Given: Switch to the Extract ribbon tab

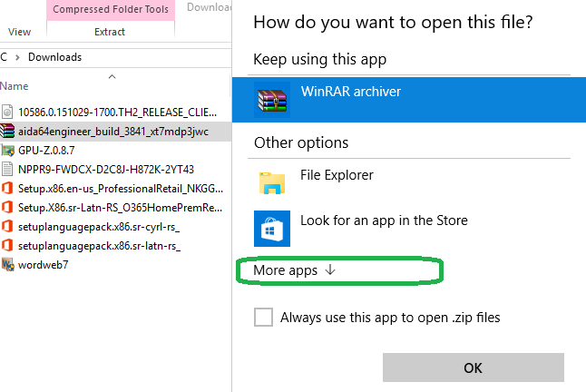Looking at the screenshot, I should 110,32.
